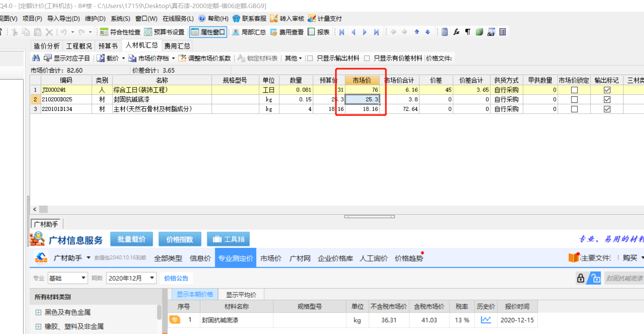Go to next record blue arrow
The image size is (644, 334).
[x=365, y=32]
